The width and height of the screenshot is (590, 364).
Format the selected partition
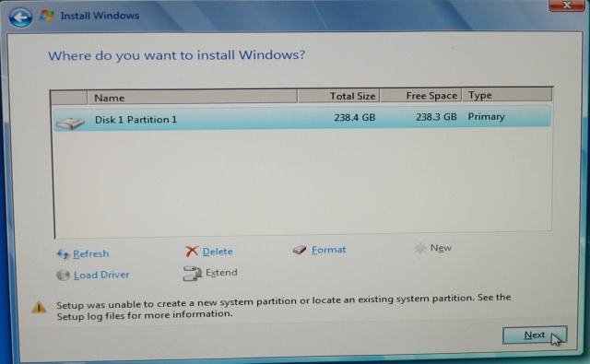[x=328, y=250]
